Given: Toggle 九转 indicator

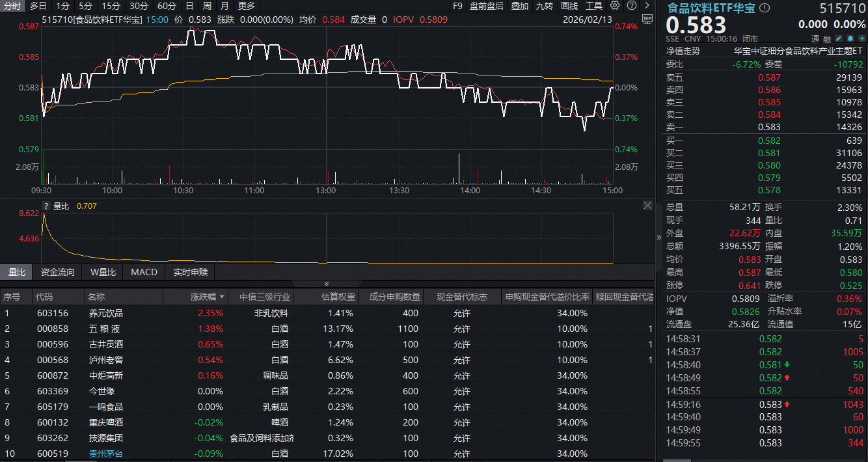Looking at the screenshot, I should coord(544,6).
